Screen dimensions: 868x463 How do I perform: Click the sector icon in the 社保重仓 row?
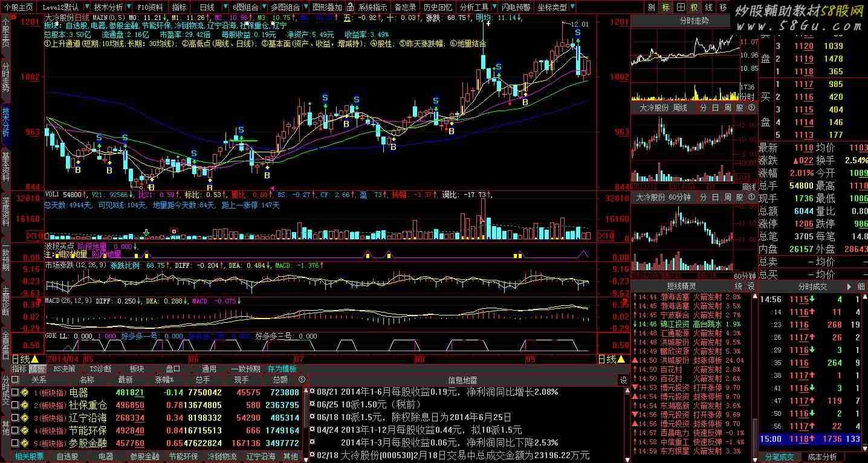[x=25, y=406]
